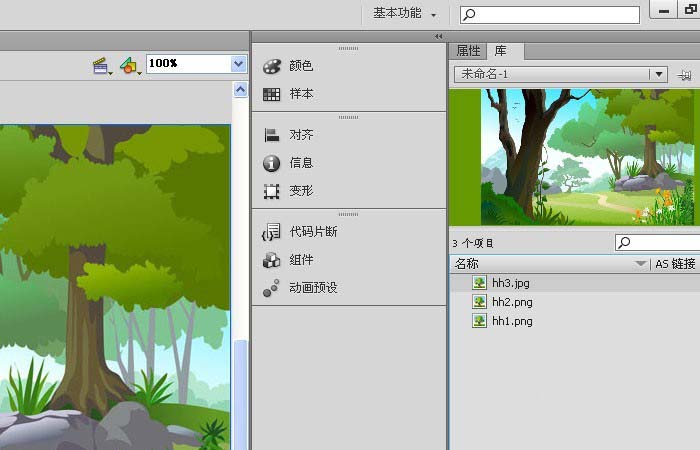The image size is (700, 450).
Task: Switch to the 库 library tab
Action: pos(500,51)
